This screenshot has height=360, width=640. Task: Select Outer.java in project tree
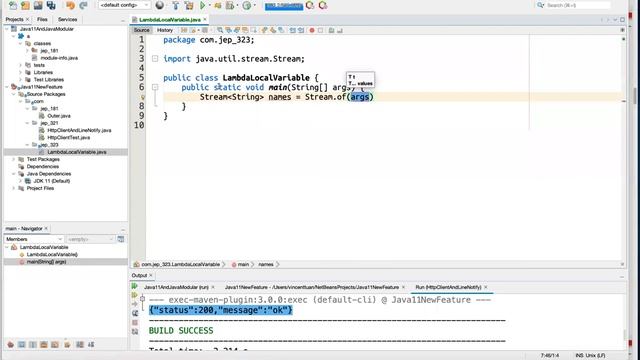[59, 116]
